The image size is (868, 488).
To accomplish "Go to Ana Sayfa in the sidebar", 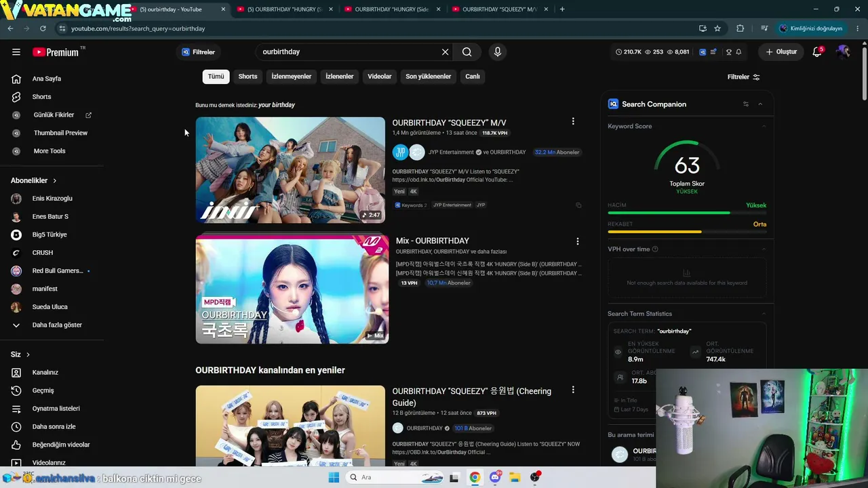I will click(x=46, y=79).
